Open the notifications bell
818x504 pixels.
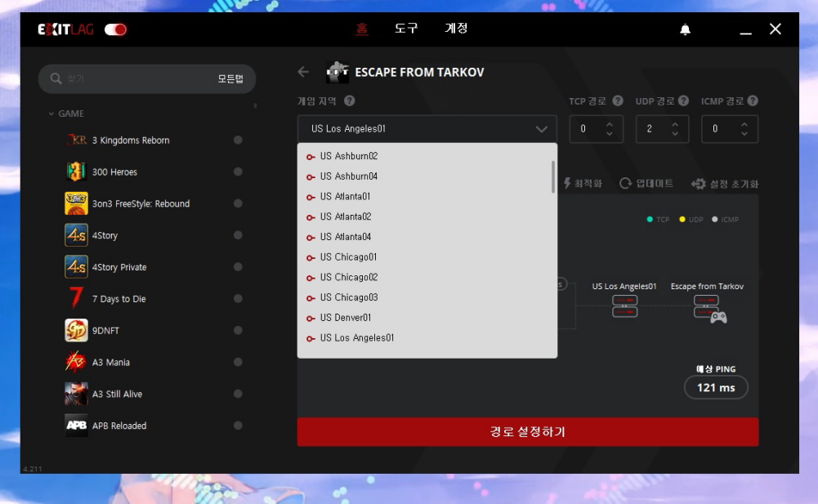685,29
